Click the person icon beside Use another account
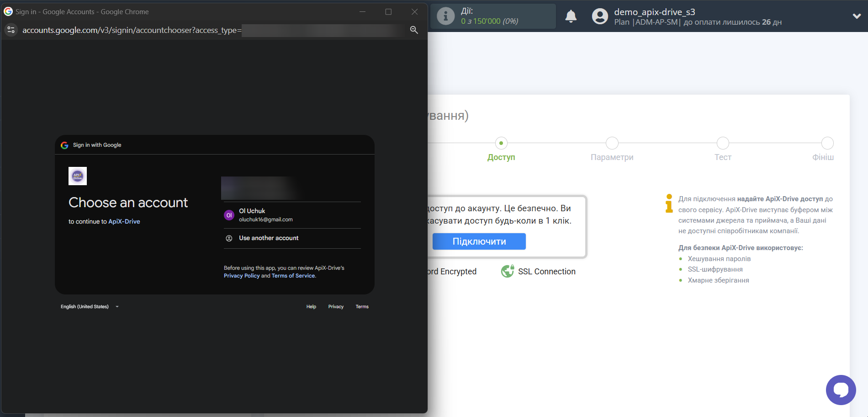 pyautogui.click(x=229, y=238)
